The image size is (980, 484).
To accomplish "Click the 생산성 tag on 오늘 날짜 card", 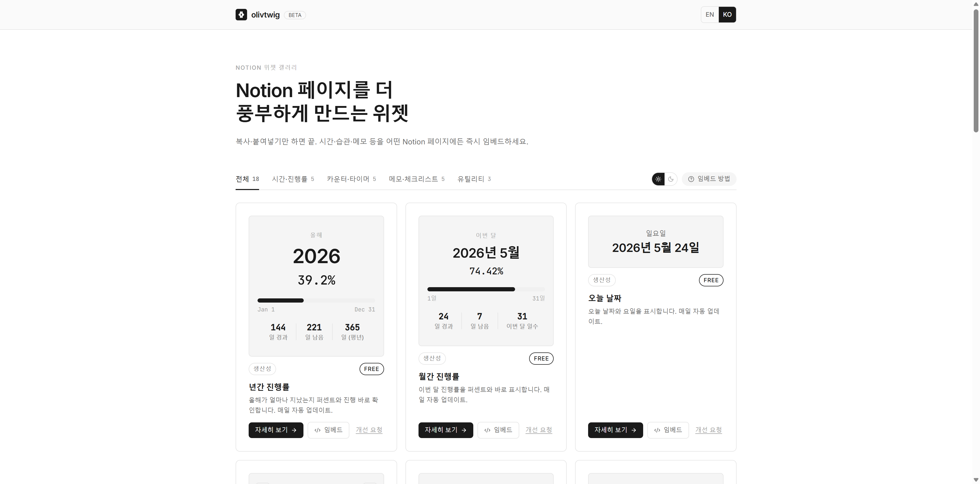I will click(601, 280).
